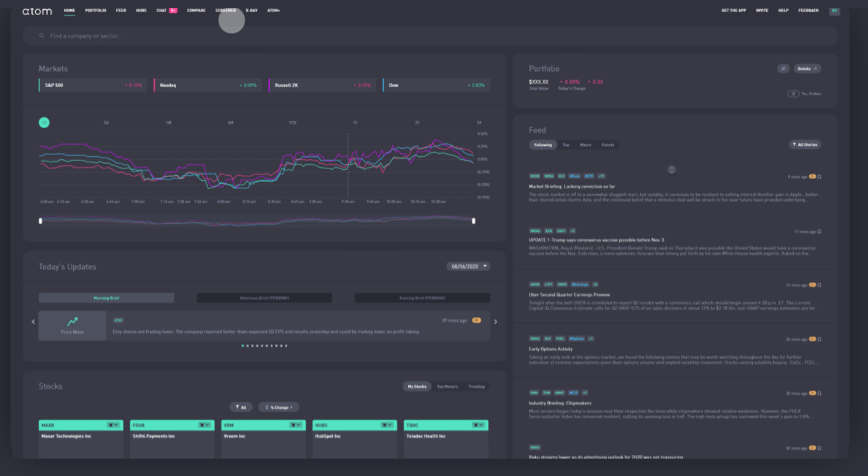Screen dimensions: 868x476
Task: Click the All Stories filter button
Action: click(805, 145)
